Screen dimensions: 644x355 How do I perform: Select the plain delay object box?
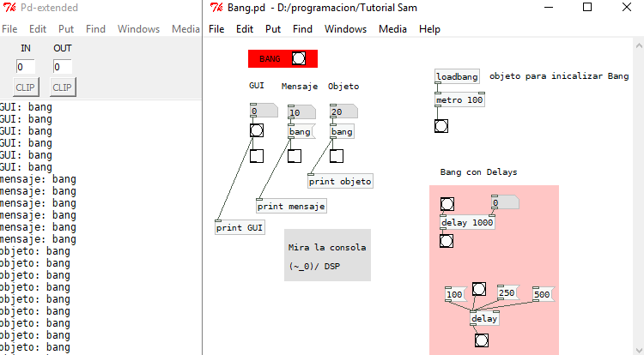click(484, 318)
